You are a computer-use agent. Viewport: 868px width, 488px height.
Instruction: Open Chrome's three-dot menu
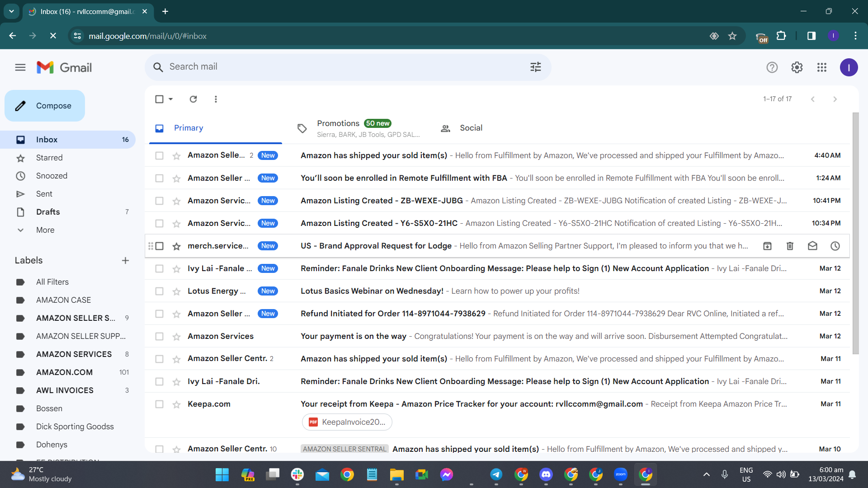pyautogui.click(x=855, y=36)
